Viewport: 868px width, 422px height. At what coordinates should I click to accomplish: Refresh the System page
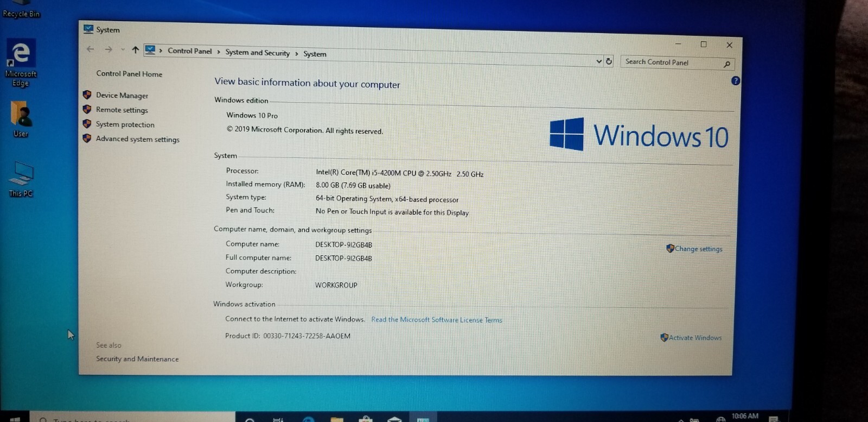609,61
